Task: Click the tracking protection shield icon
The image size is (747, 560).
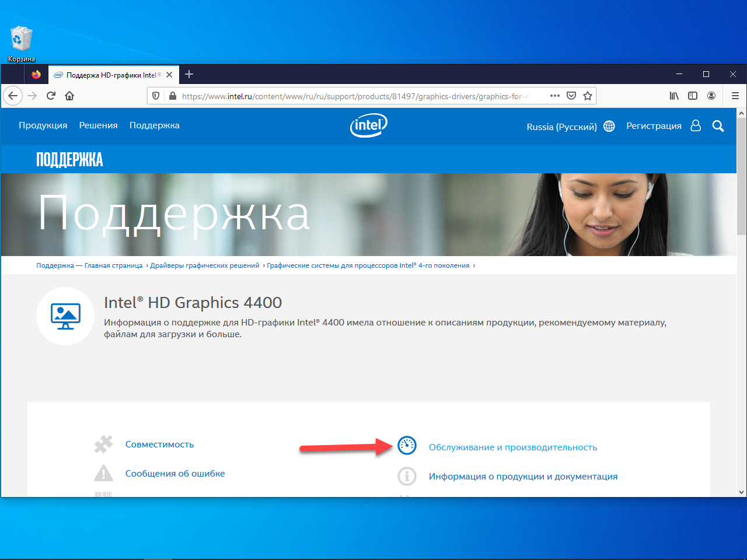Action: click(156, 96)
